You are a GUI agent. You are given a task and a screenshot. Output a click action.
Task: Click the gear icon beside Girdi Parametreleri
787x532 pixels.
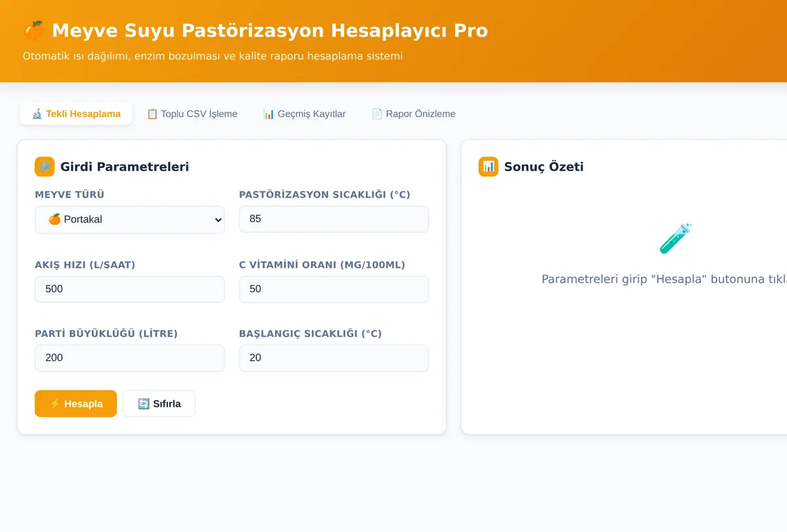point(45,167)
